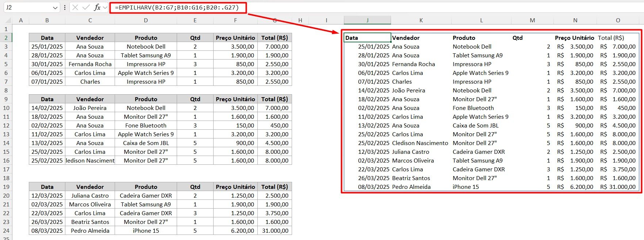
Task: Select column O header
Action: pos(618,20)
